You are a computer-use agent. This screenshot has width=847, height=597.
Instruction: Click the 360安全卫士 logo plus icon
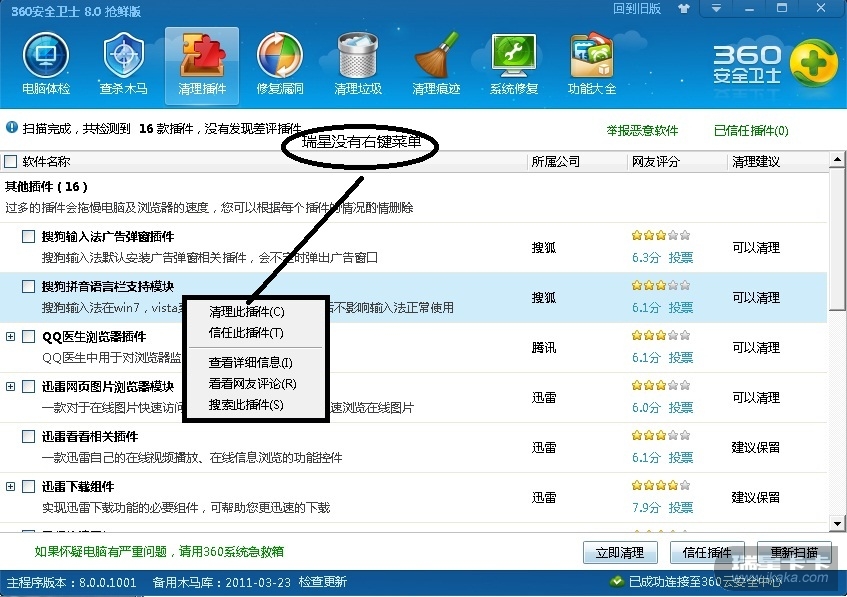[x=814, y=64]
